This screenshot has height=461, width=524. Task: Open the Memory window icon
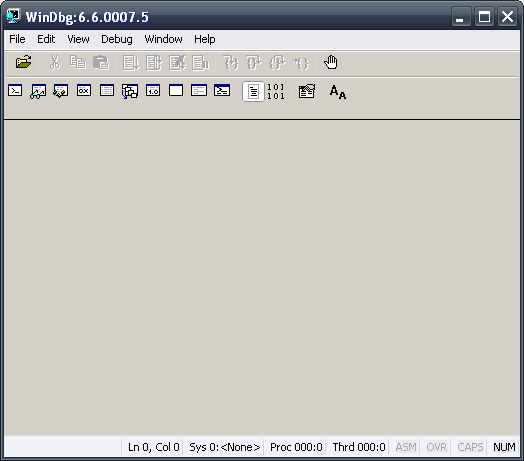[107, 91]
